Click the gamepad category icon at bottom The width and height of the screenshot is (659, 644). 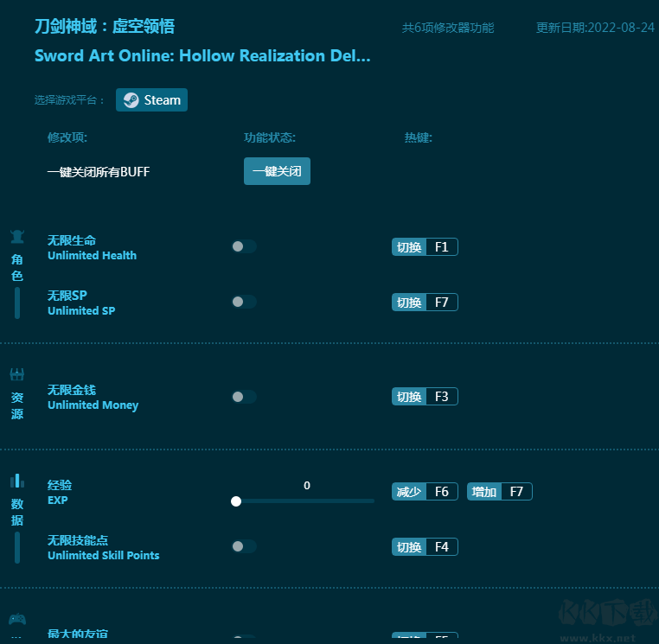[x=17, y=619]
